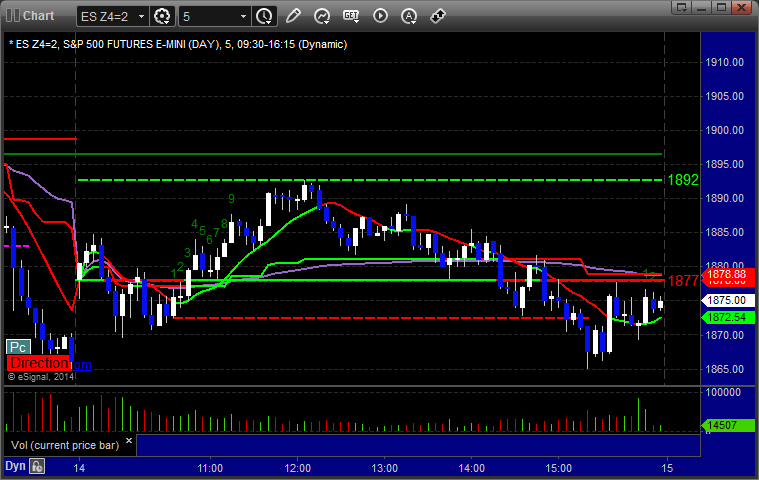Select the pencil drawing tool
This screenshot has height=480, width=759.
[x=293, y=16]
